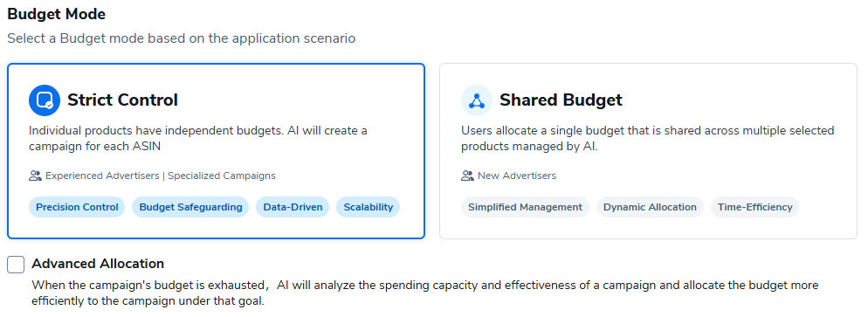868x317 pixels.
Task: Enable the Advanced Allocation checkbox
Action: pyautogui.click(x=16, y=265)
